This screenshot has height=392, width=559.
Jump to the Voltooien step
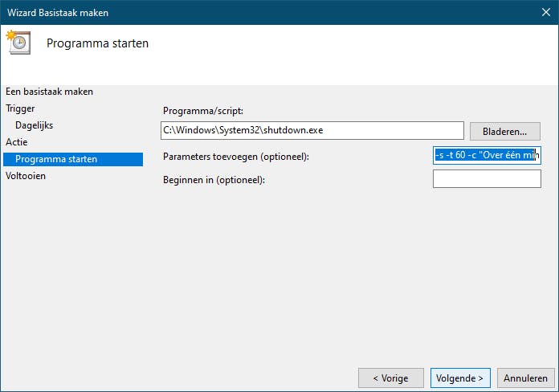pyautogui.click(x=26, y=176)
